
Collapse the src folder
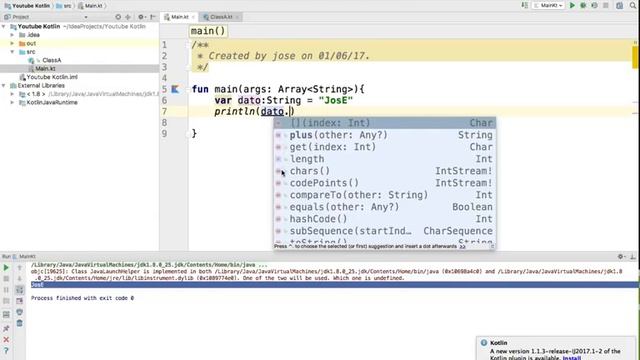coord(12,52)
